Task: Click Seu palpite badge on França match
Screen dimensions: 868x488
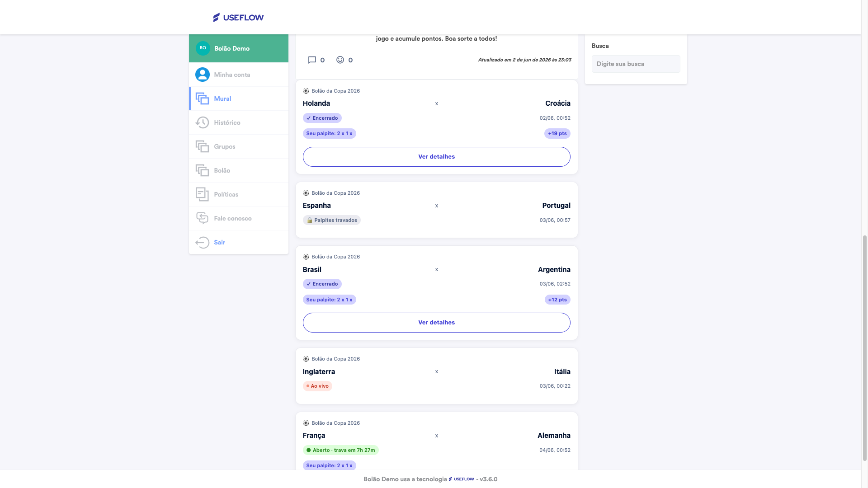Action: (330, 465)
